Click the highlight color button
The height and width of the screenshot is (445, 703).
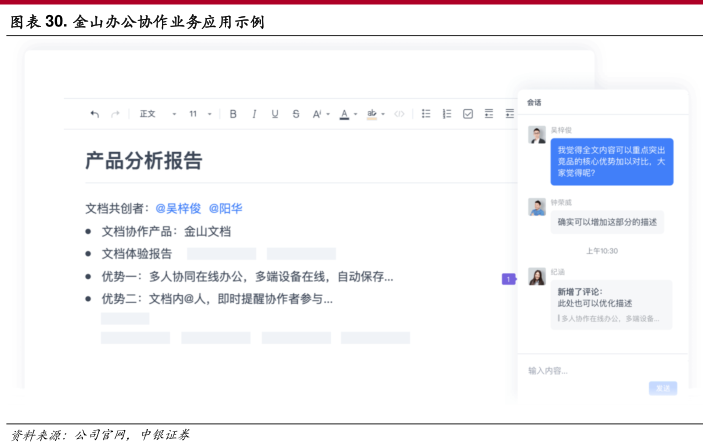coord(372,114)
